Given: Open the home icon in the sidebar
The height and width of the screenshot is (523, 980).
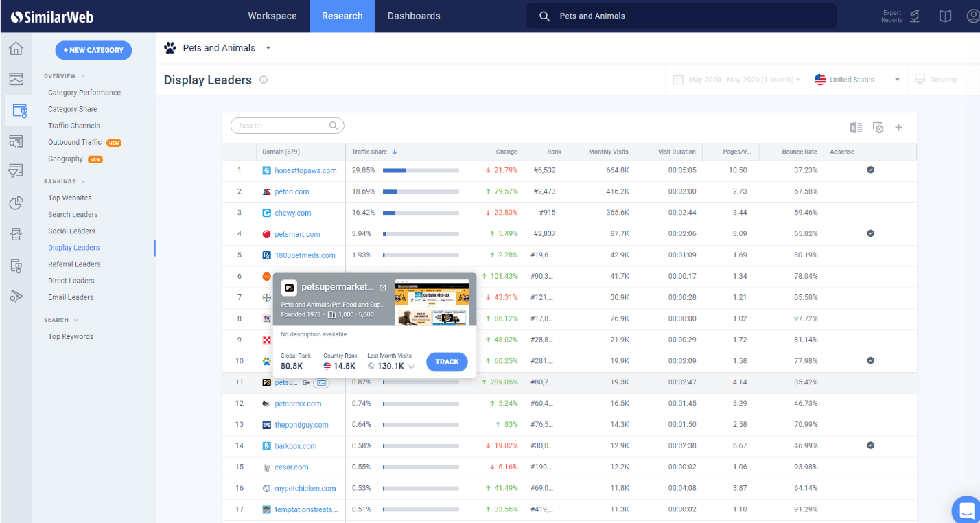Looking at the screenshot, I should coord(16,49).
